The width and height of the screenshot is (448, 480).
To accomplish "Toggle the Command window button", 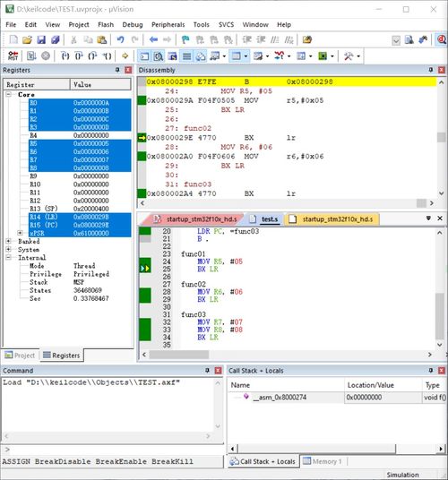I will click(144, 56).
